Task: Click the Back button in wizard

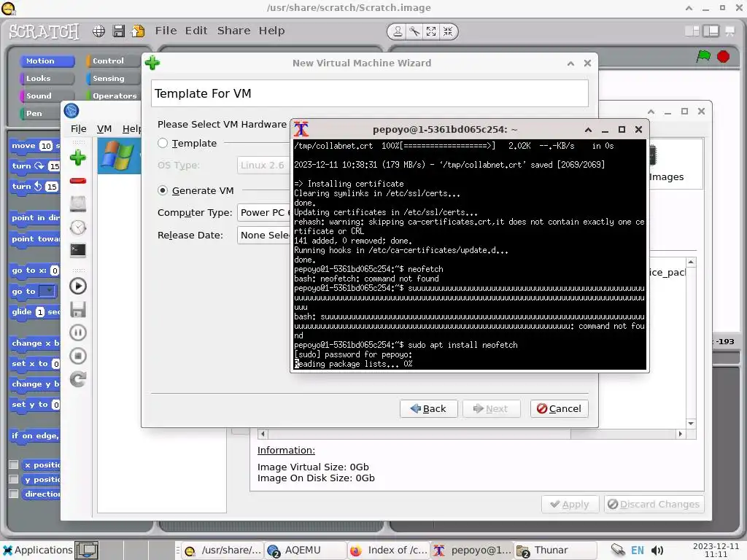Action: point(428,408)
